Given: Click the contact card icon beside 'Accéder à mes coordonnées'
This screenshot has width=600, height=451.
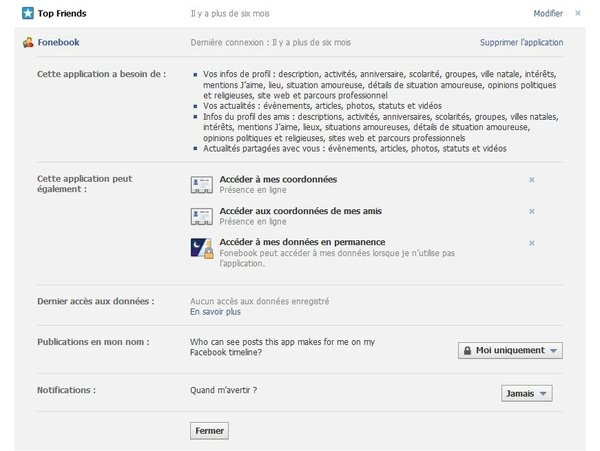Looking at the screenshot, I should 202,185.
